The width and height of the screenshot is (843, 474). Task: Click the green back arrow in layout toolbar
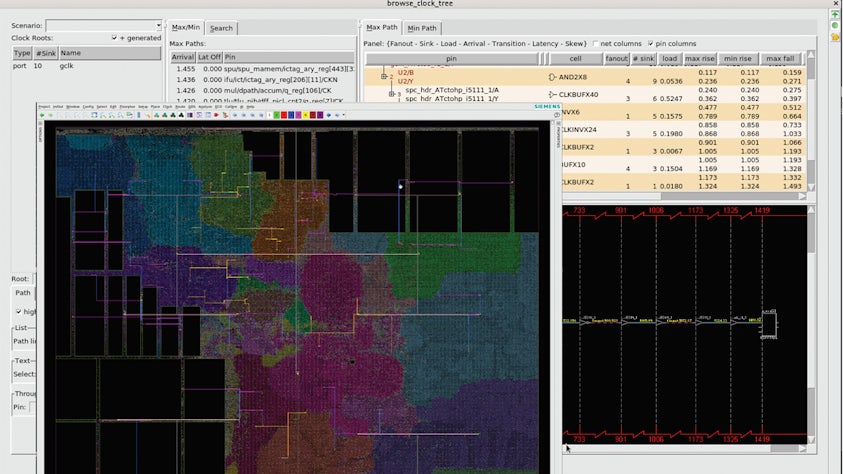click(42, 115)
